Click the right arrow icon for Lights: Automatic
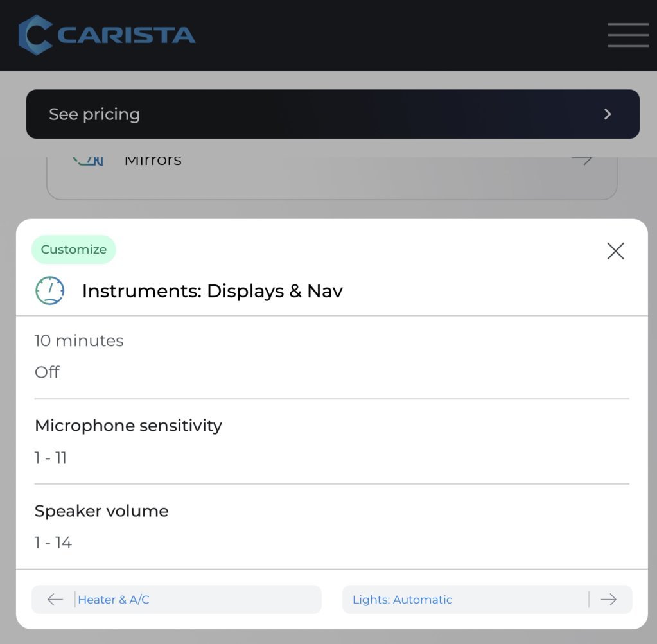The image size is (657, 644). coord(608,600)
